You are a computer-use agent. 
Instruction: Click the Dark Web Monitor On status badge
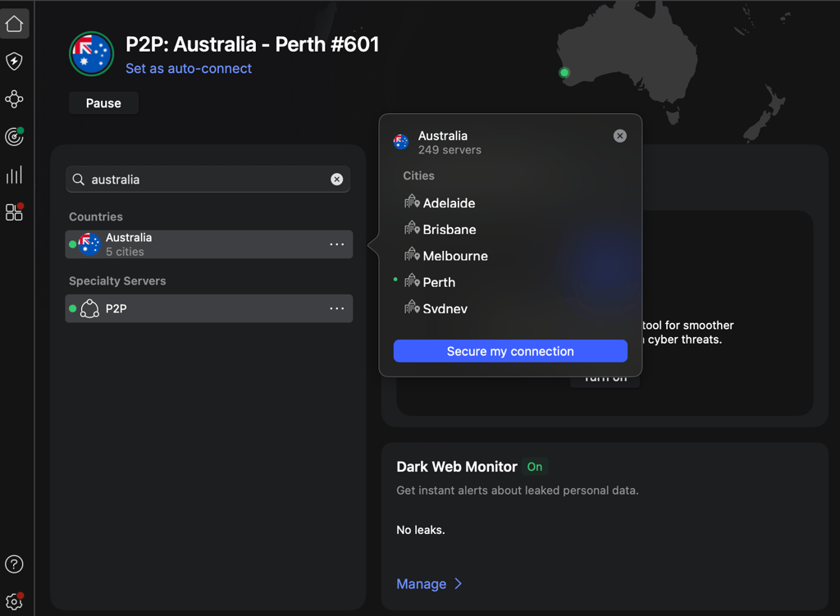pos(535,467)
